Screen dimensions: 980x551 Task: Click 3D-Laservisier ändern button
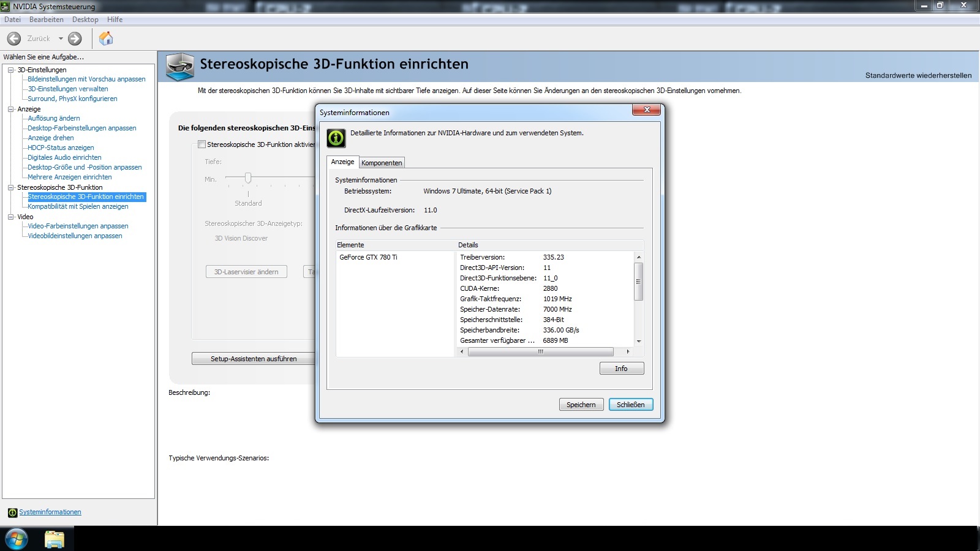coord(246,272)
